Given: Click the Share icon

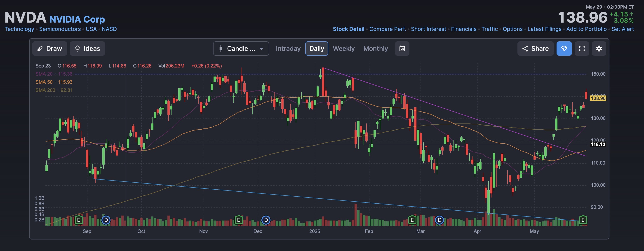Looking at the screenshot, I should pyautogui.click(x=535, y=49).
